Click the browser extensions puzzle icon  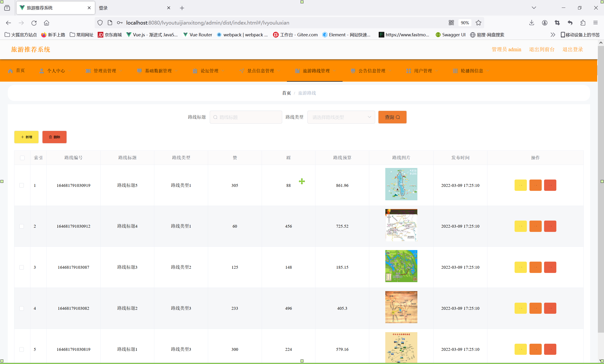[583, 23]
